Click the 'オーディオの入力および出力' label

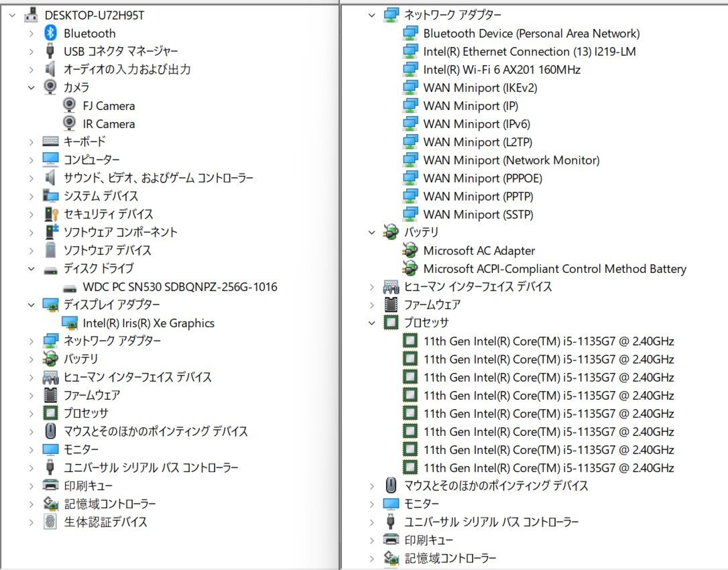(127, 69)
